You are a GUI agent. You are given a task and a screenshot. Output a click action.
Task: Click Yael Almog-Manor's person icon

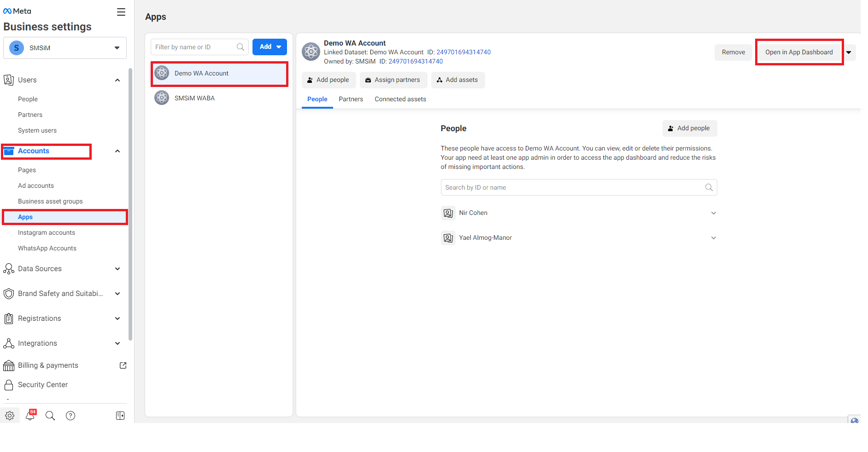448,238
